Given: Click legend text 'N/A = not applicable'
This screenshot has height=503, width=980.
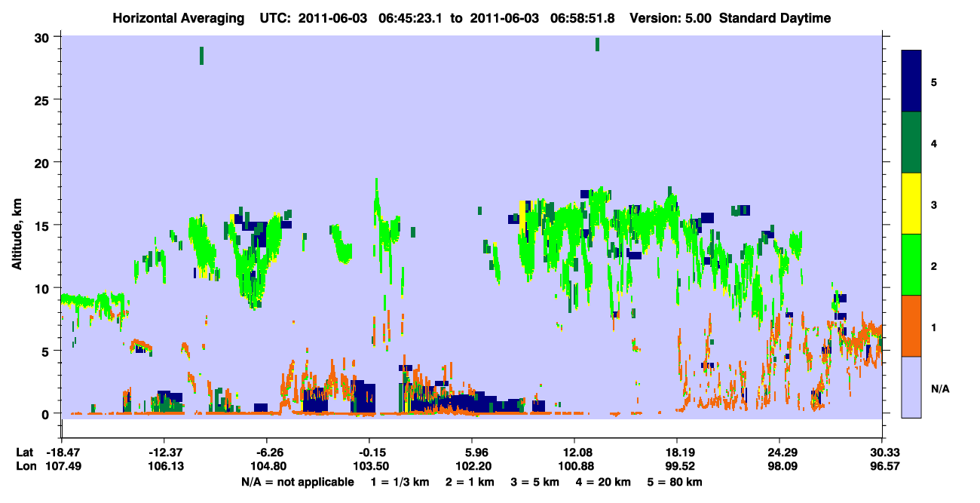Looking at the screenshot, I should coord(297,481).
